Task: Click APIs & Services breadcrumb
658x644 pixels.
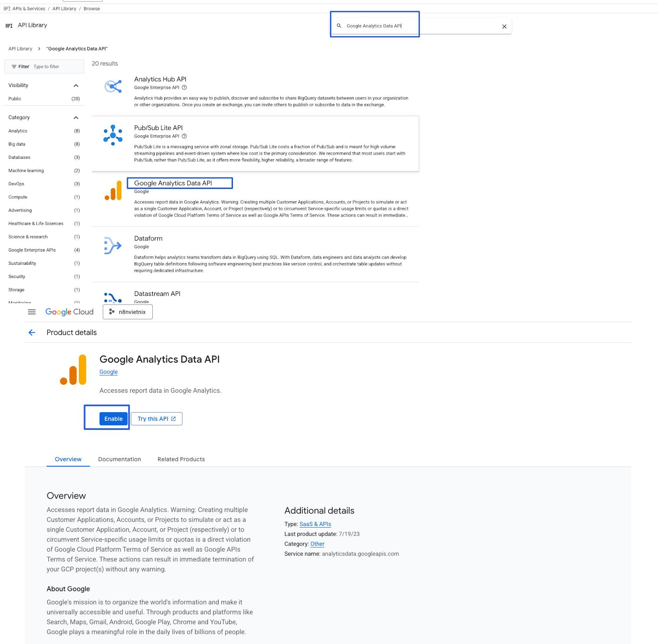Action: click(x=29, y=9)
